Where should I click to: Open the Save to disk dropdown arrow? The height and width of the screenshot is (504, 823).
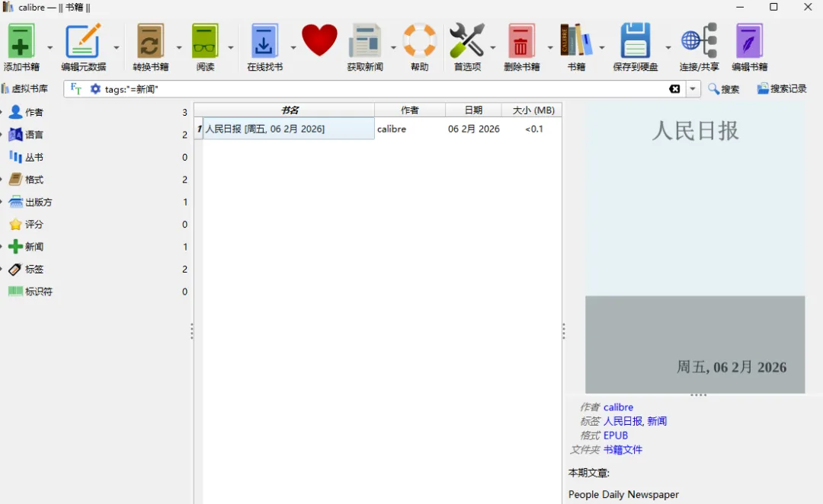pos(668,47)
